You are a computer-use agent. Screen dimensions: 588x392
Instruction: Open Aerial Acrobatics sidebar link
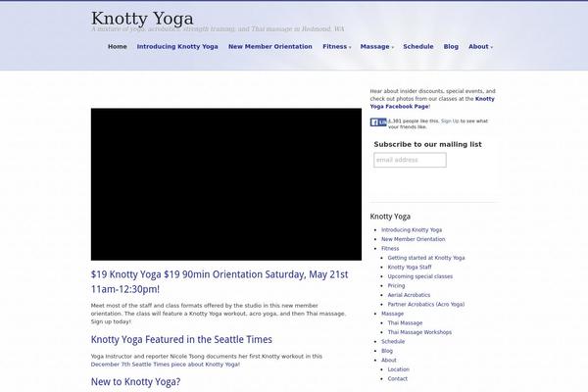click(409, 295)
